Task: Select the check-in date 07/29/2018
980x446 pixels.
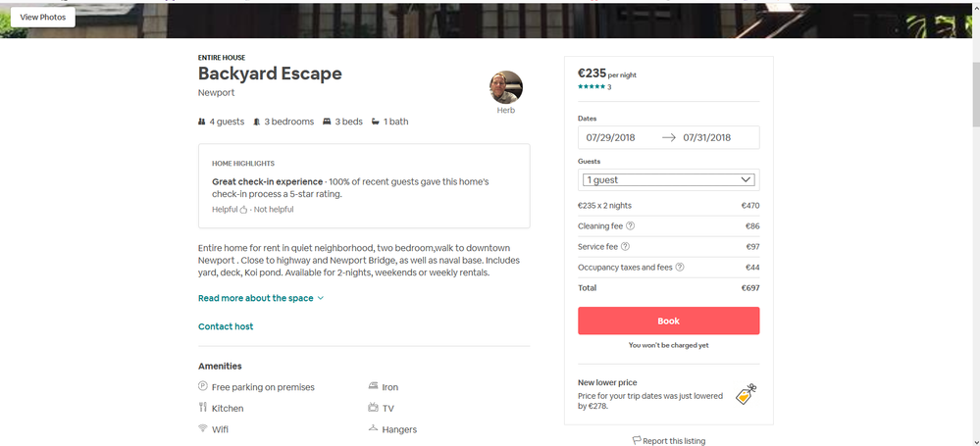Action: 610,137
